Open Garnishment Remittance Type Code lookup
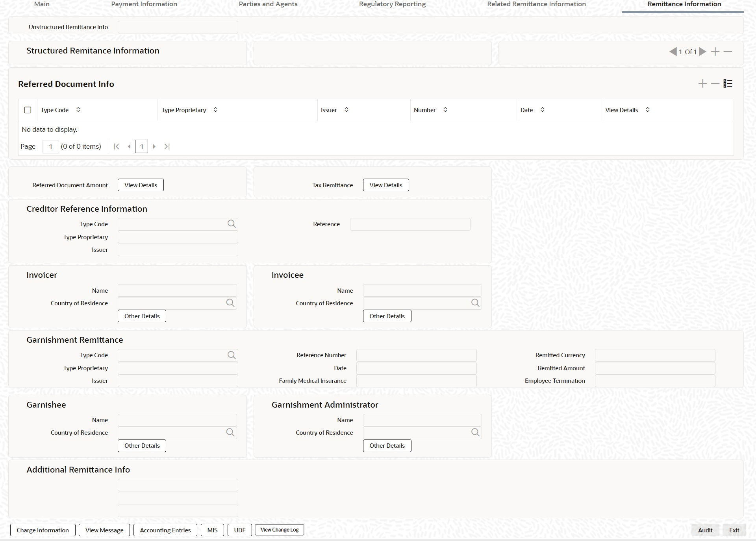The height and width of the screenshot is (541, 756). [232, 355]
